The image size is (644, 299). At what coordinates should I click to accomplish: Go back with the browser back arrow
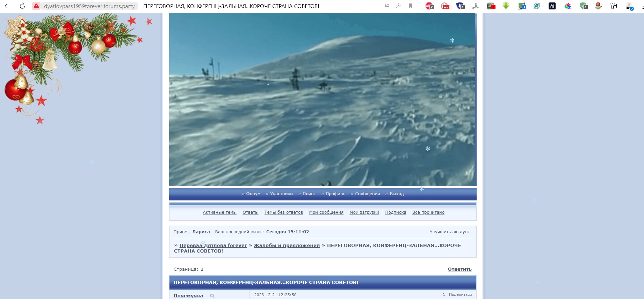(7, 6)
